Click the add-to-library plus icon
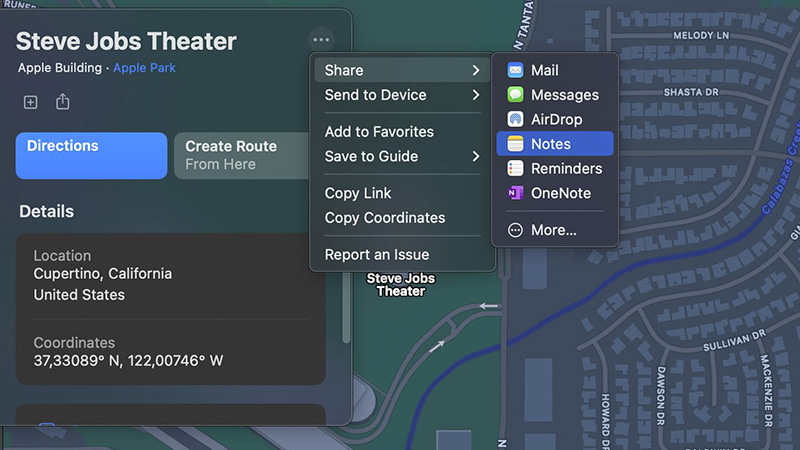Viewport: 800px width, 450px height. tap(31, 102)
